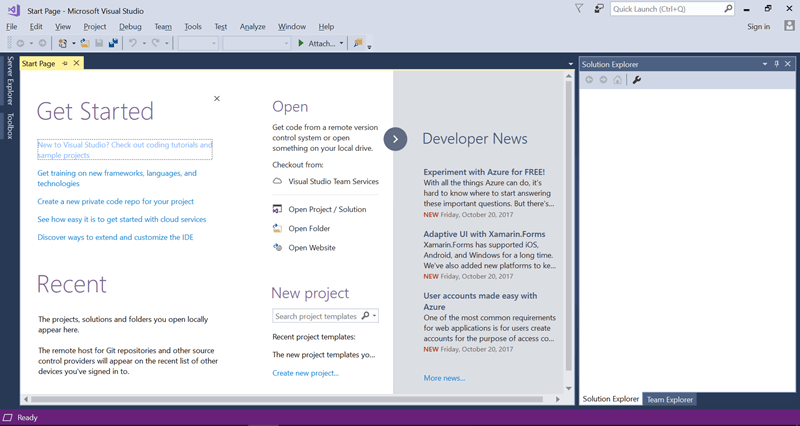Click the notifications flag icon

[x=580, y=8]
